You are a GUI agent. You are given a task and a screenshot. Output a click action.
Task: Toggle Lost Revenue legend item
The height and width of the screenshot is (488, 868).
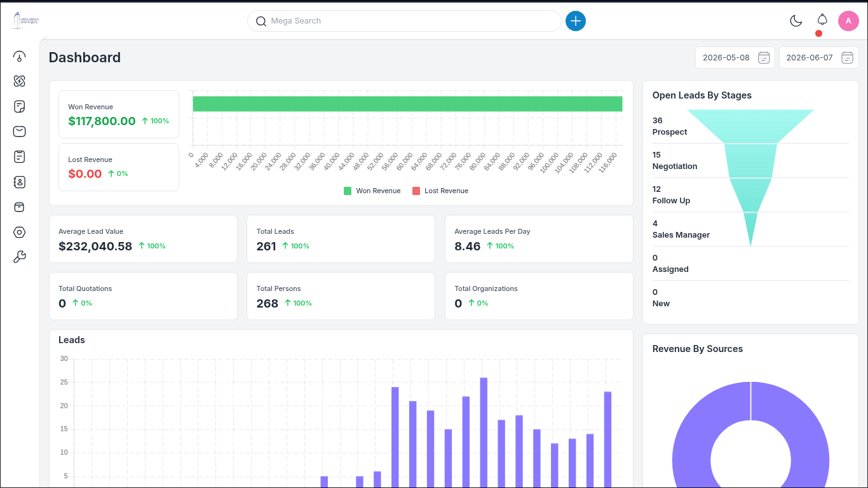coord(440,191)
